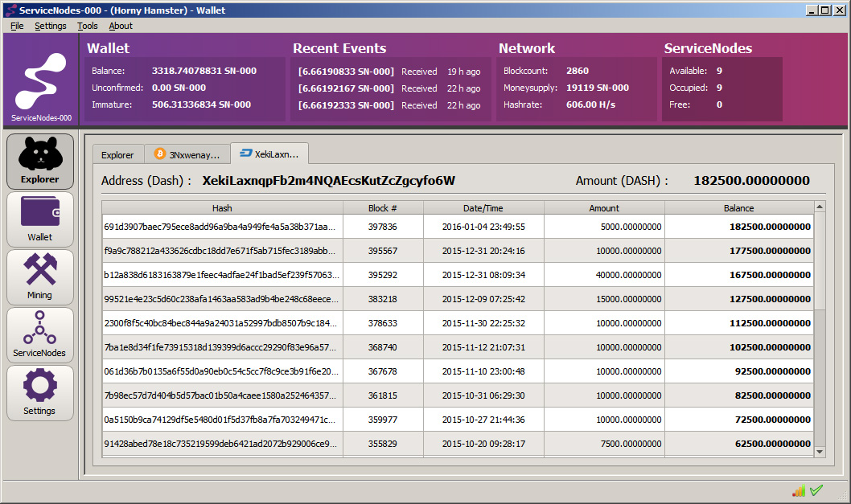Screen dimensions: 851x504
Task: Click wallet balance 3318.74078831 SN-000
Action: tap(204, 71)
